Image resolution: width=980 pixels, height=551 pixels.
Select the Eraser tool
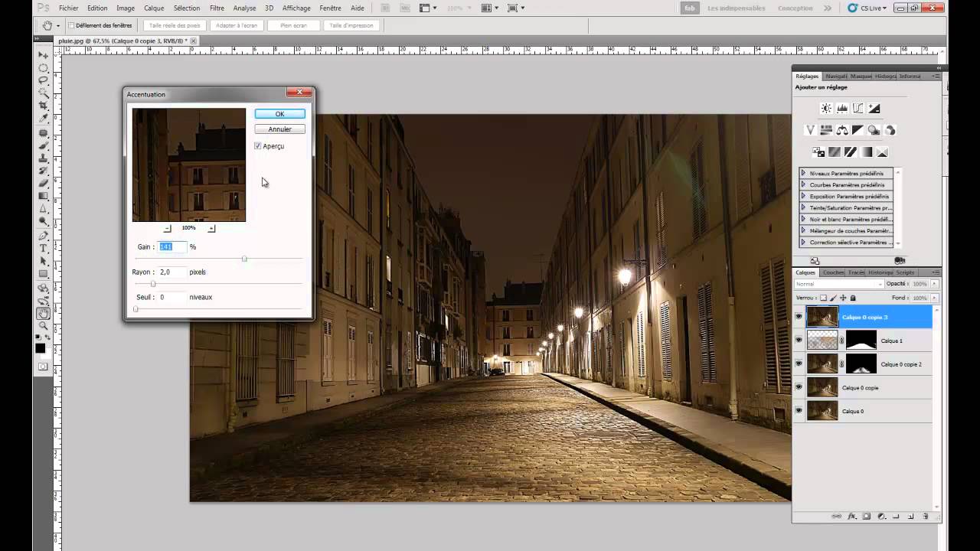tap(43, 183)
